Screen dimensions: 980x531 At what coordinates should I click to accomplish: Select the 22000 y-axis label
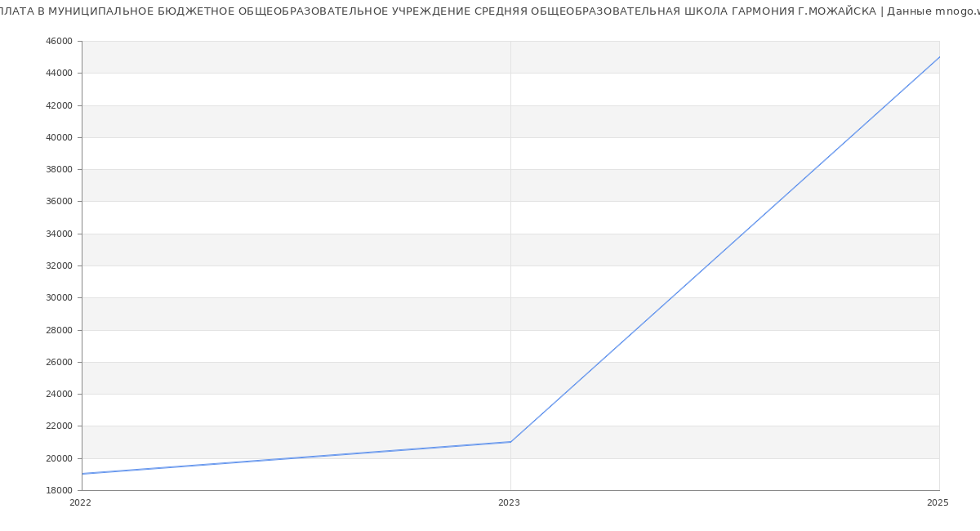[60, 426]
